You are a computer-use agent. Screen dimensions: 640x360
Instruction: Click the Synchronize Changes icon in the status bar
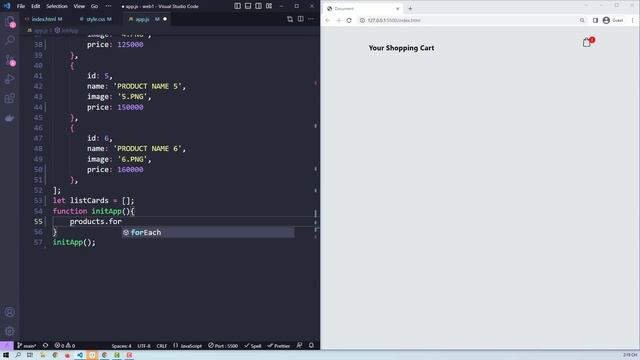click(45, 346)
